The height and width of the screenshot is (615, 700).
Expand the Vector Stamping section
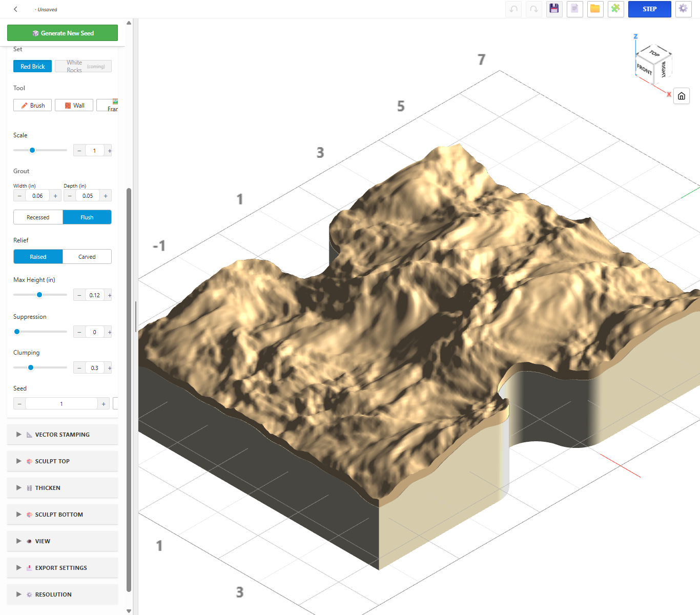(x=63, y=435)
